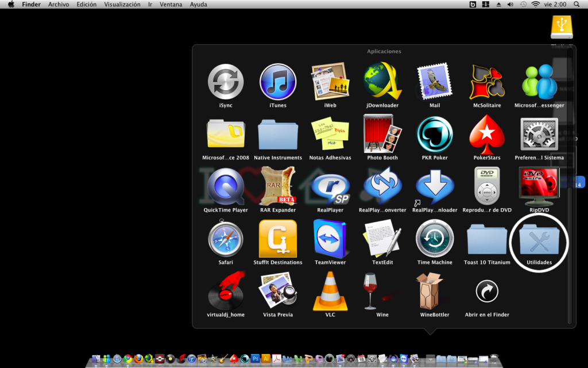Open the Native Instruments folder

[278, 134]
